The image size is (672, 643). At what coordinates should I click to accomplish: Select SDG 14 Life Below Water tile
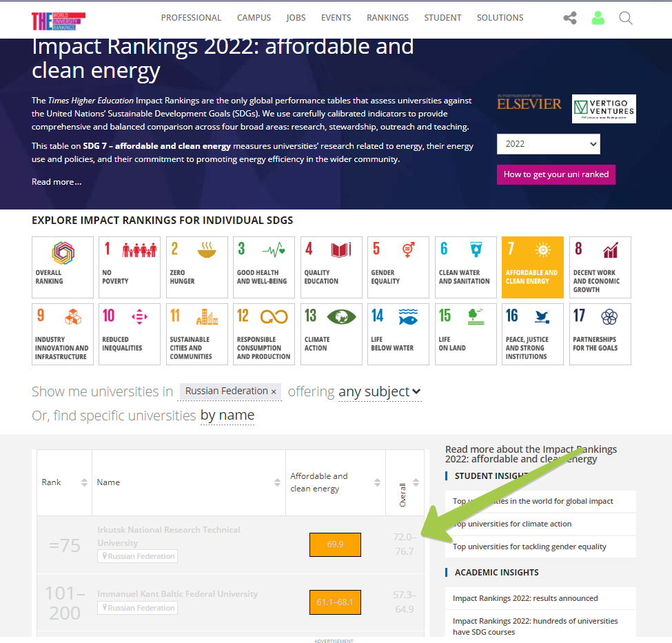pos(398,334)
